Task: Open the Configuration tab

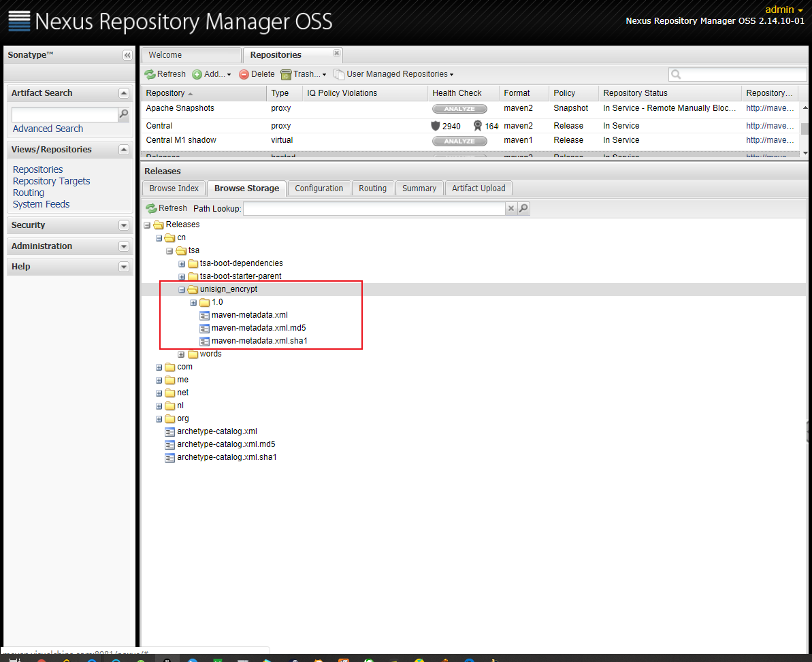Action: (319, 188)
